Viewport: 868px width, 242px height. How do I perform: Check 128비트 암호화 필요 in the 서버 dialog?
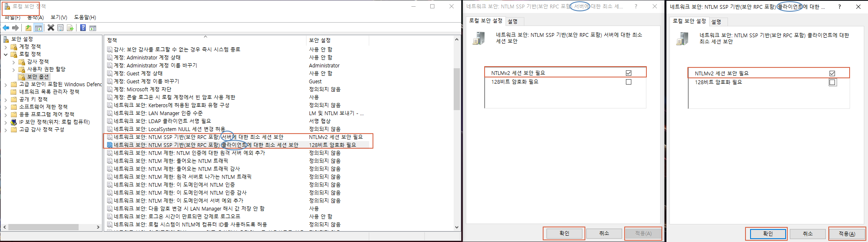click(x=628, y=82)
